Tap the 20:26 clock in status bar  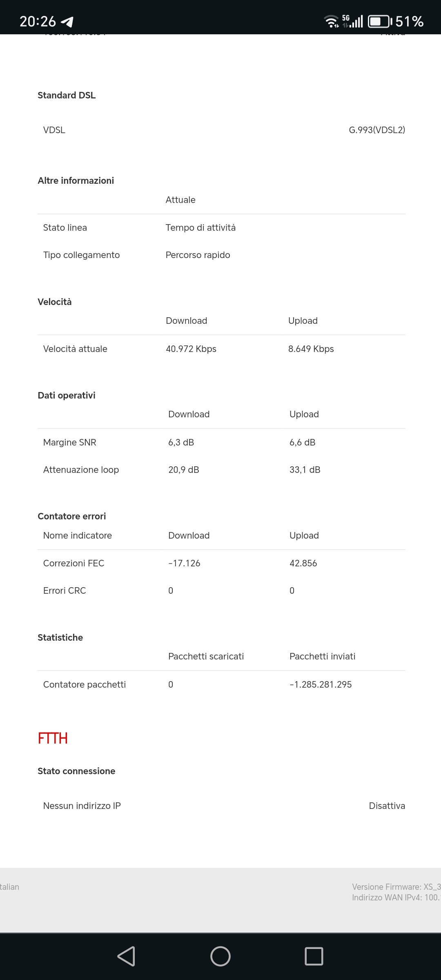pos(38,21)
